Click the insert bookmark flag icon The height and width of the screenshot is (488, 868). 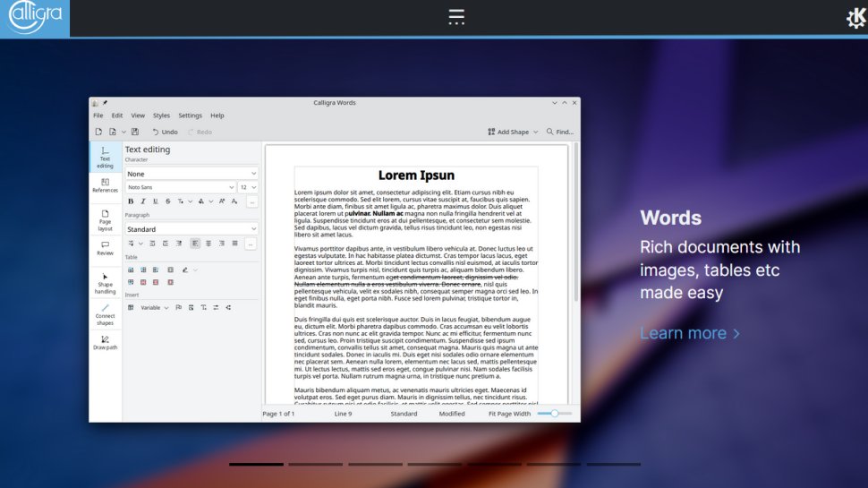(178, 307)
